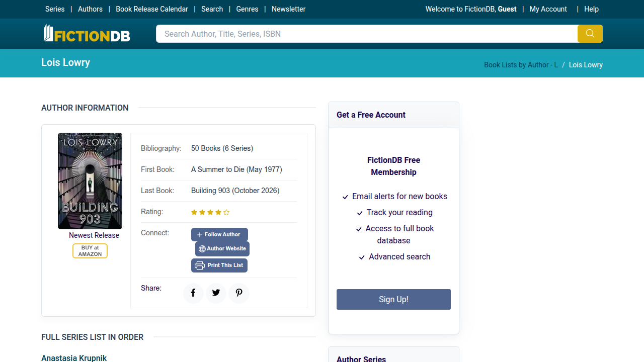Screen dimensions: 644x362
Task: Share on Twitter icon
Action: click(216, 293)
